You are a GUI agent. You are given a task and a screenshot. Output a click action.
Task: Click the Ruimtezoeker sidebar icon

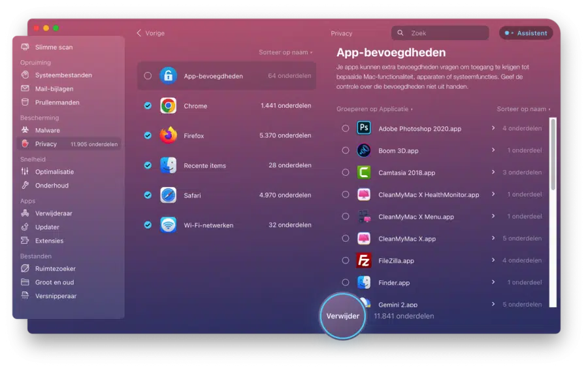[x=25, y=268]
